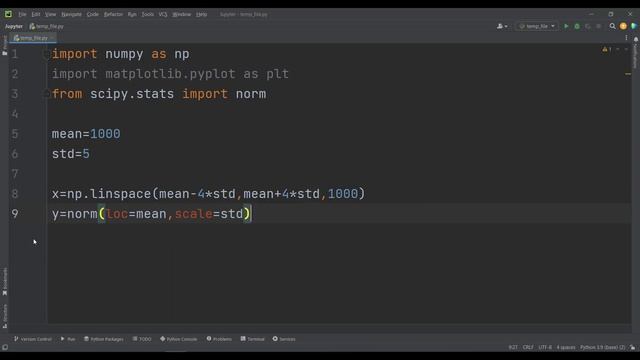Expand the run configuration dropdown
Viewport: 640px width, 360px height.
pyautogui.click(x=537, y=26)
